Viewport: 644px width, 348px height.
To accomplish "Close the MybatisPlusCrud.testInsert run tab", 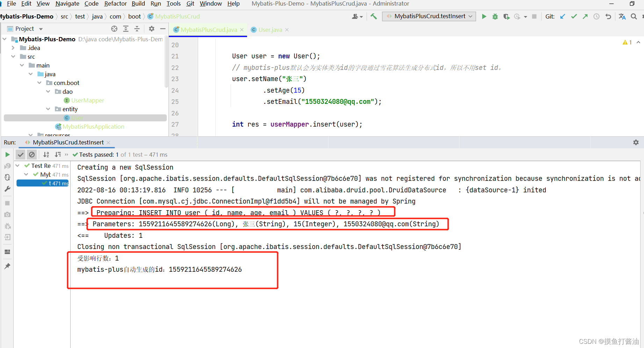I will click(108, 142).
